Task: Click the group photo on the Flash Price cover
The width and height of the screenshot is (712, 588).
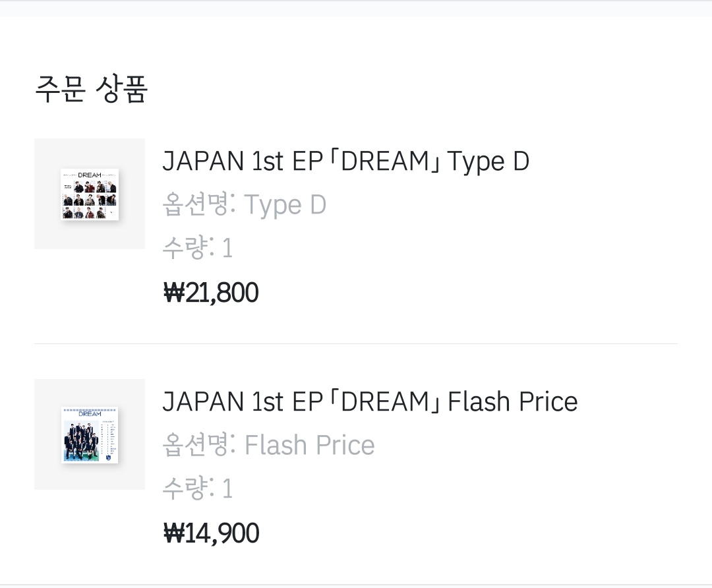Action: point(81,440)
